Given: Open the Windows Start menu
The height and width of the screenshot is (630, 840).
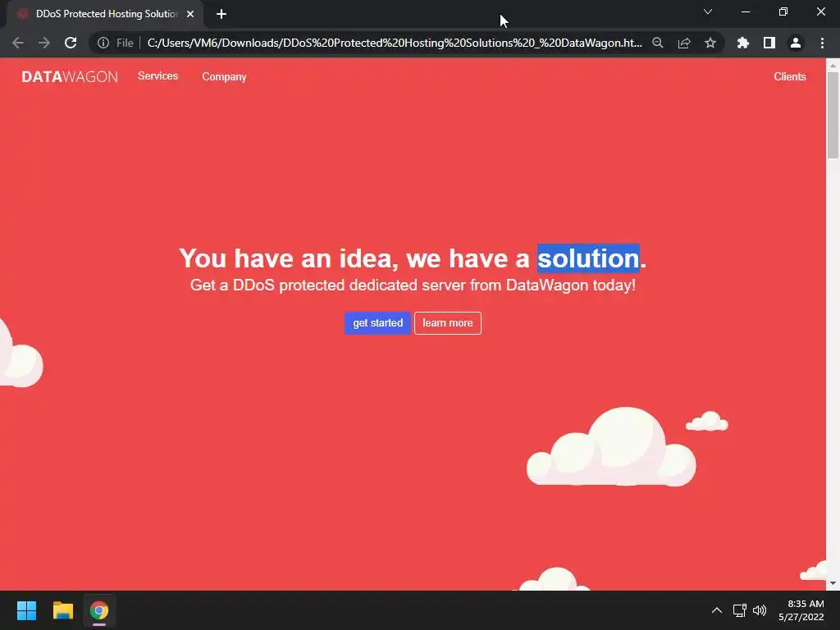Looking at the screenshot, I should pyautogui.click(x=26, y=610).
